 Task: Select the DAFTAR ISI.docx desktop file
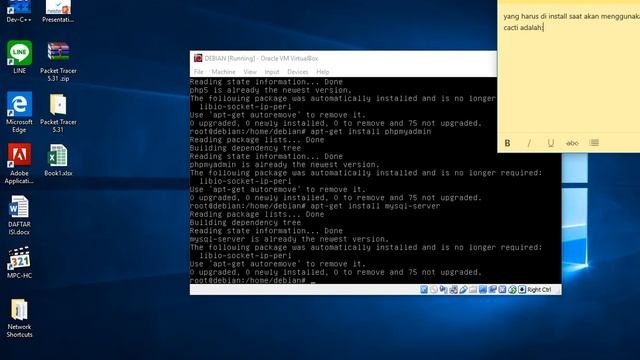click(x=19, y=215)
